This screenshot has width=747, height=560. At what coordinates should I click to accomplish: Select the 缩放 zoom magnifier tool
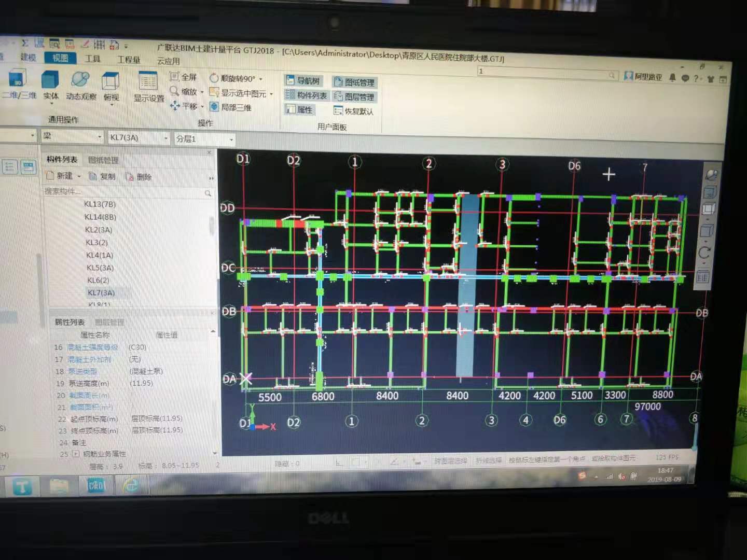click(x=184, y=92)
